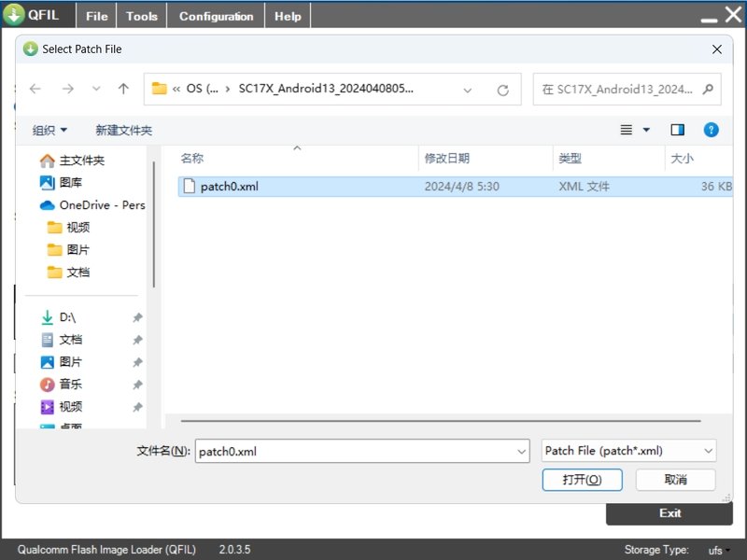The image size is (747, 560).
Task: Open the Tools menu
Action: (x=142, y=16)
